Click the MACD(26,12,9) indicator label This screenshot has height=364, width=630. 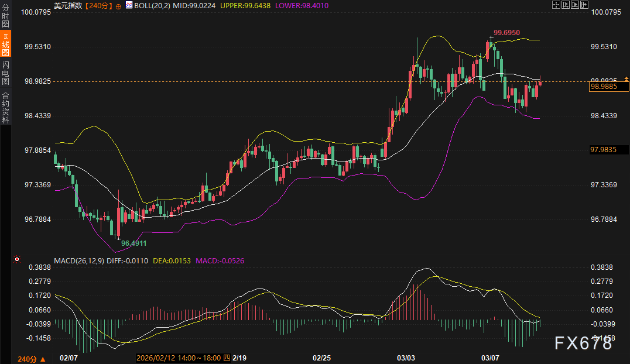(x=80, y=260)
